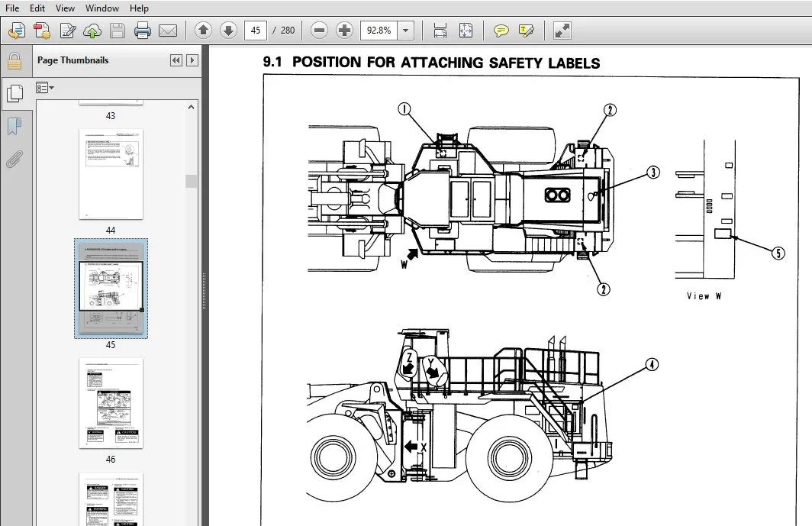Open the zoom level dropdown arrow
This screenshot has height=526, width=812.
(406, 31)
